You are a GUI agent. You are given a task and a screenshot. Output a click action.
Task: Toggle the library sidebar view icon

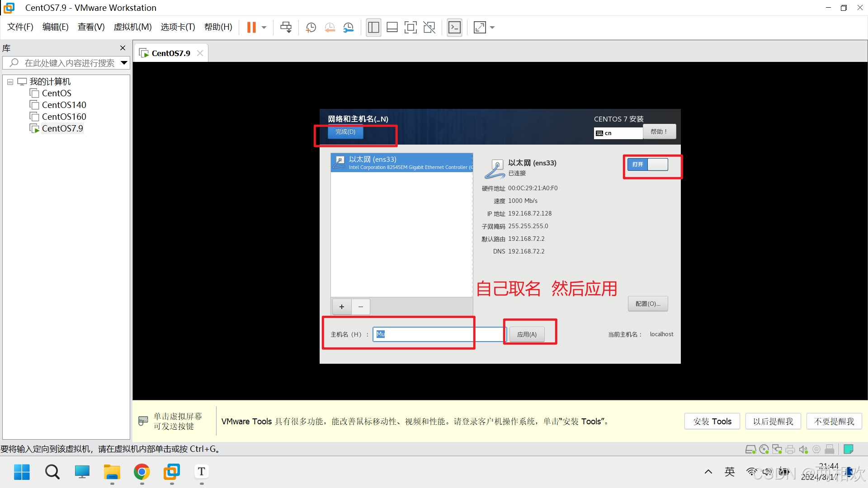click(373, 28)
